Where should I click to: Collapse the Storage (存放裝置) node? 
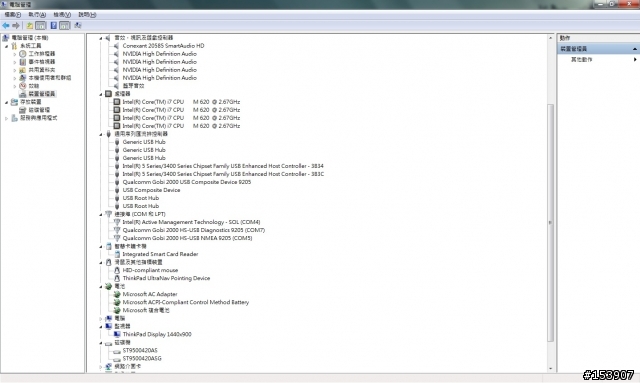(7, 102)
